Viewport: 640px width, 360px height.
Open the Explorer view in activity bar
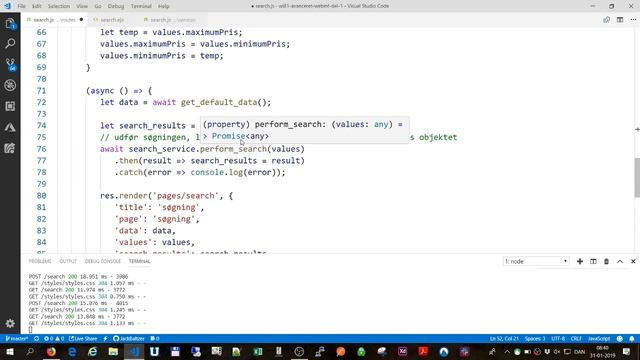coord(10,24)
